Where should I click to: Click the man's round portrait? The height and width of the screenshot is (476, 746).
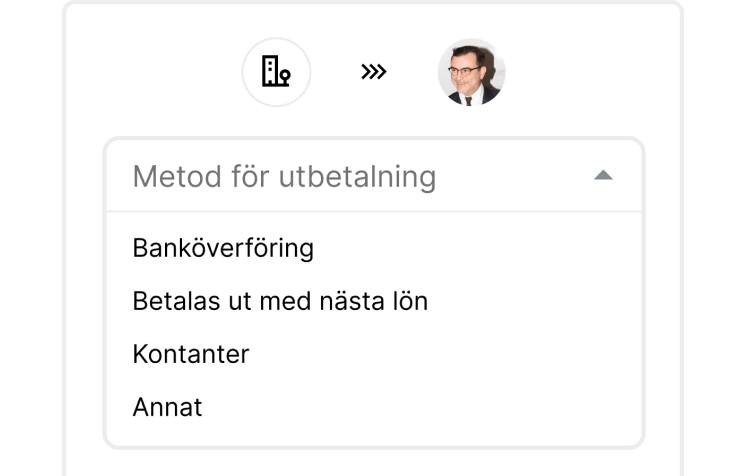click(472, 72)
